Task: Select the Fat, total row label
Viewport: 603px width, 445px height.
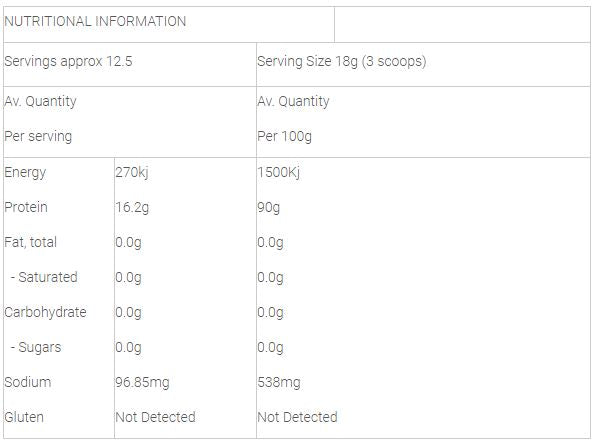Action: (x=31, y=242)
